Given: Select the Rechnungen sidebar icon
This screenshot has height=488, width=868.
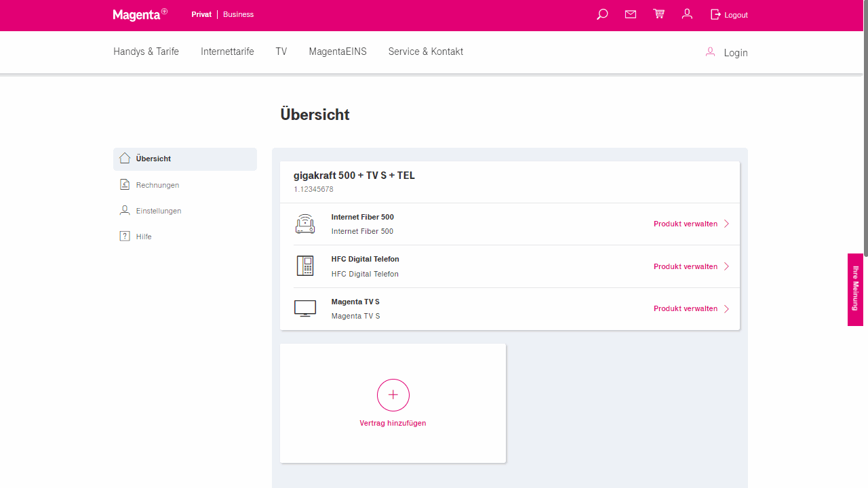Looking at the screenshot, I should pos(125,184).
